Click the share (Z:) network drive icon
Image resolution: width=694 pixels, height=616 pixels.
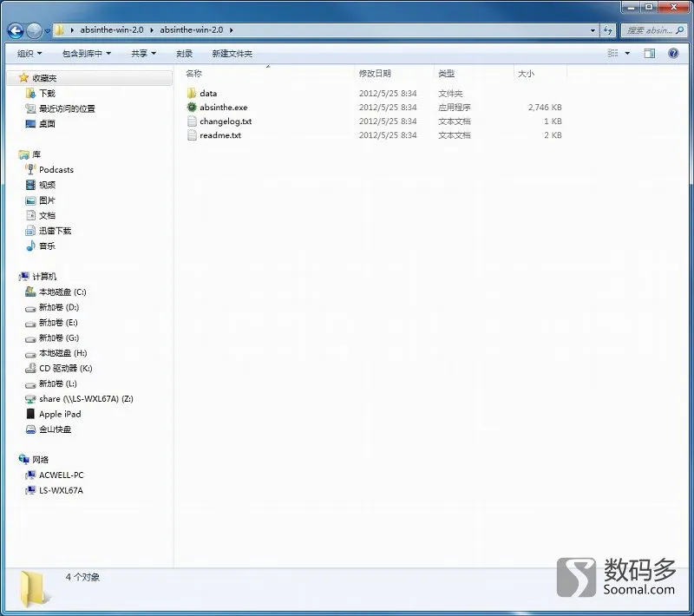[x=30, y=399]
